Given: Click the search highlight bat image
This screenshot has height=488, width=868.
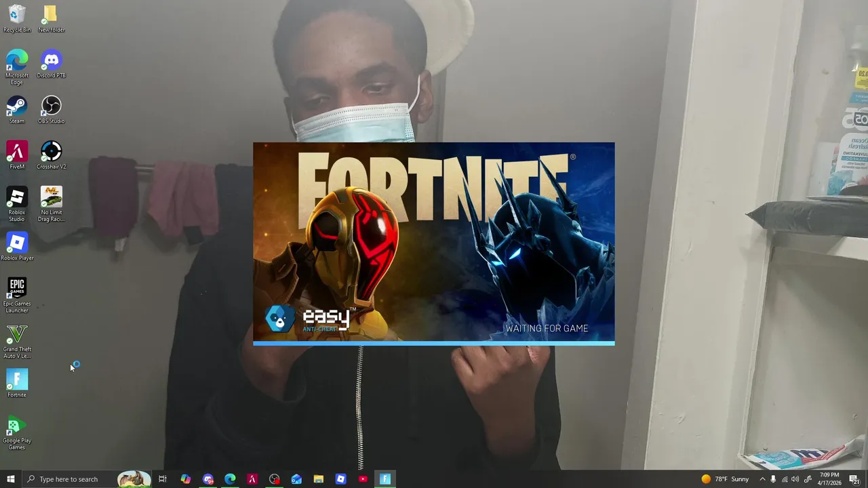Looking at the screenshot, I should click(x=134, y=479).
